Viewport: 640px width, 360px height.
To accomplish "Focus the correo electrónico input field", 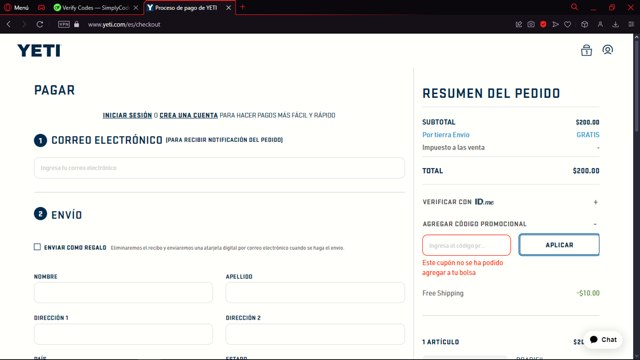I will (x=219, y=168).
